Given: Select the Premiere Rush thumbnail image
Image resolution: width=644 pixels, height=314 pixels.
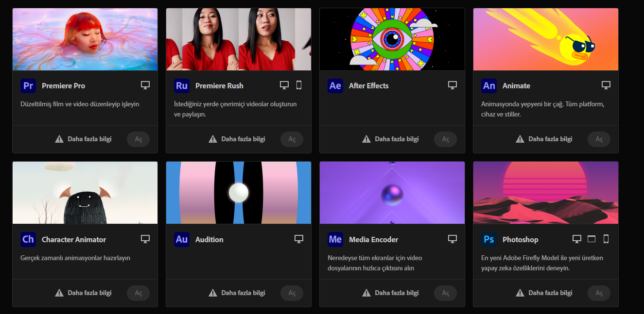Looking at the screenshot, I should click(x=239, y=39).
